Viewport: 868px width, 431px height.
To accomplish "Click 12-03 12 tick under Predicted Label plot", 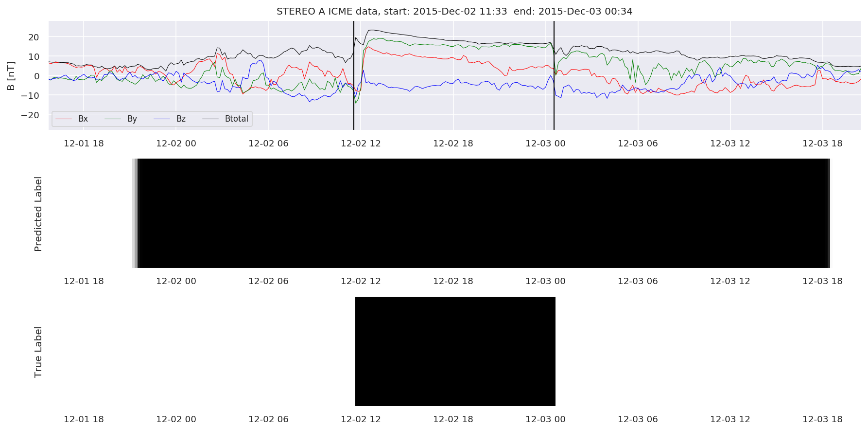I will pos(730,281).
